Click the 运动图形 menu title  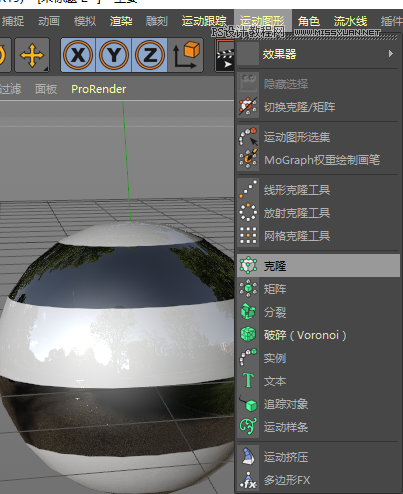[x=263, y=21]
